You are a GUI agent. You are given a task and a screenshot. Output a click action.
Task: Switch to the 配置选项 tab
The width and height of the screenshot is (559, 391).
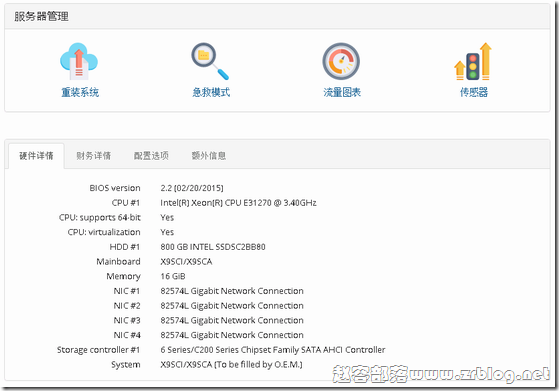151,156
